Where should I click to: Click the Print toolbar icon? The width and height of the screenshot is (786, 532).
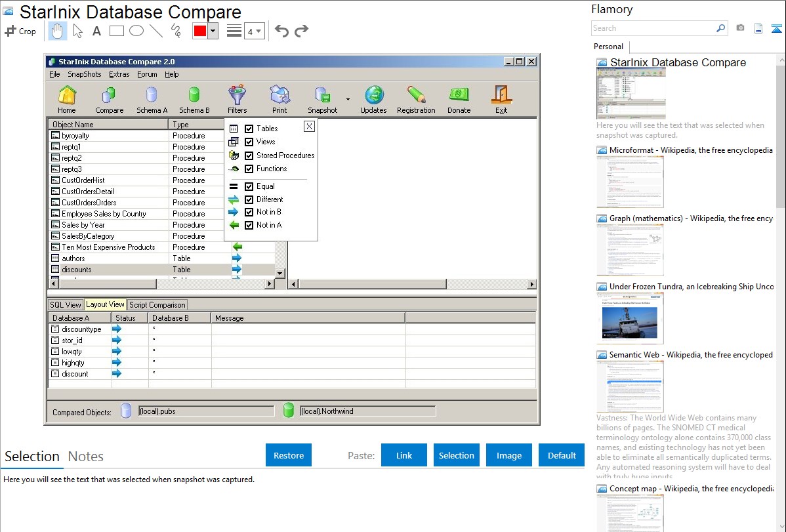point(279,100)
